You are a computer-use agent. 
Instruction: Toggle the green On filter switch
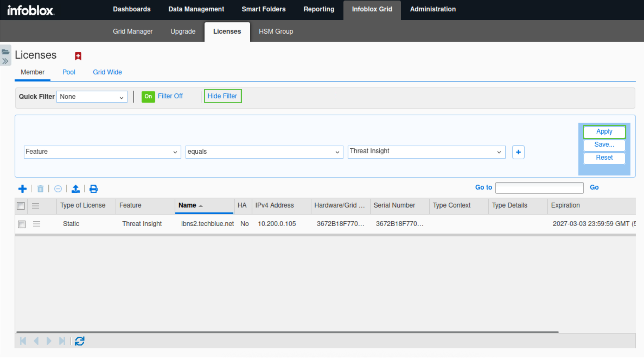[x=148, y=96]
